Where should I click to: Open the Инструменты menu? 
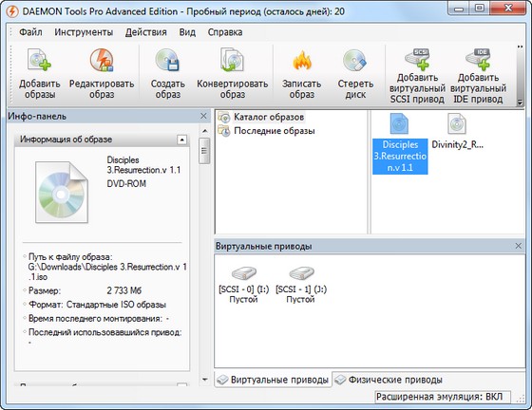point(84,32)
